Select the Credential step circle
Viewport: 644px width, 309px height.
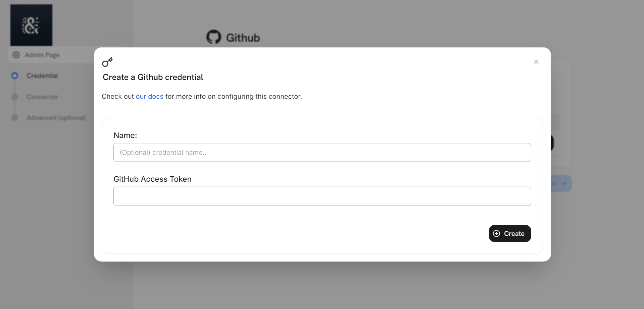(x=15, y=76)
